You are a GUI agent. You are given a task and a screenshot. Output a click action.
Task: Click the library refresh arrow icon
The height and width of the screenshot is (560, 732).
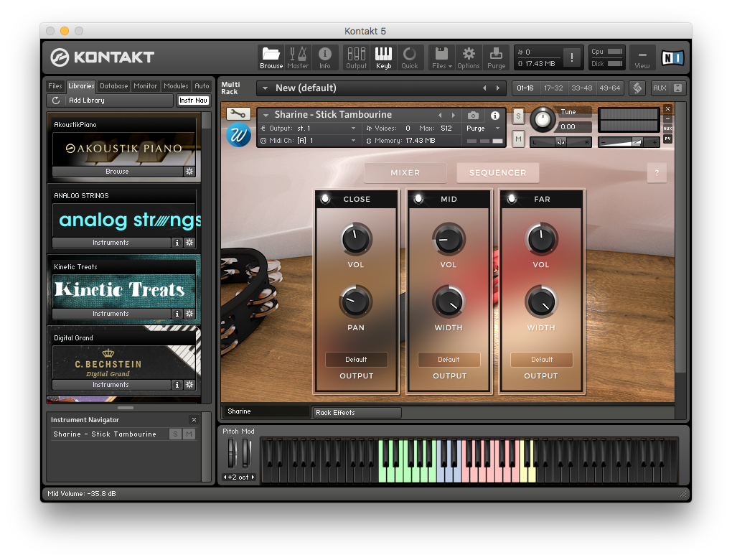55,101
